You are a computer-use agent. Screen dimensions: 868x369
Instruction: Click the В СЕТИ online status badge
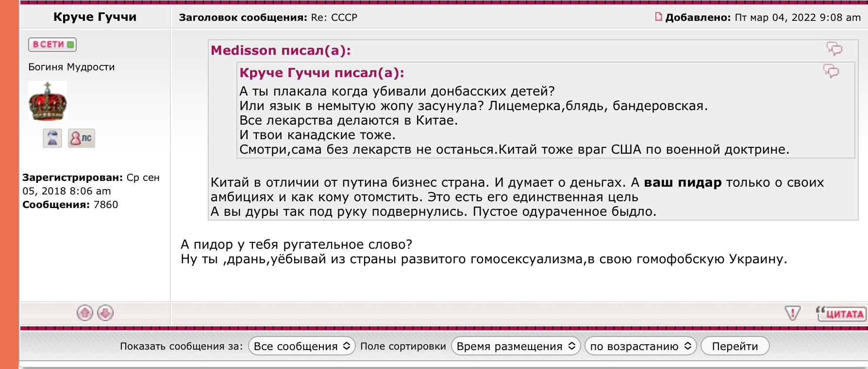point(52,44)
